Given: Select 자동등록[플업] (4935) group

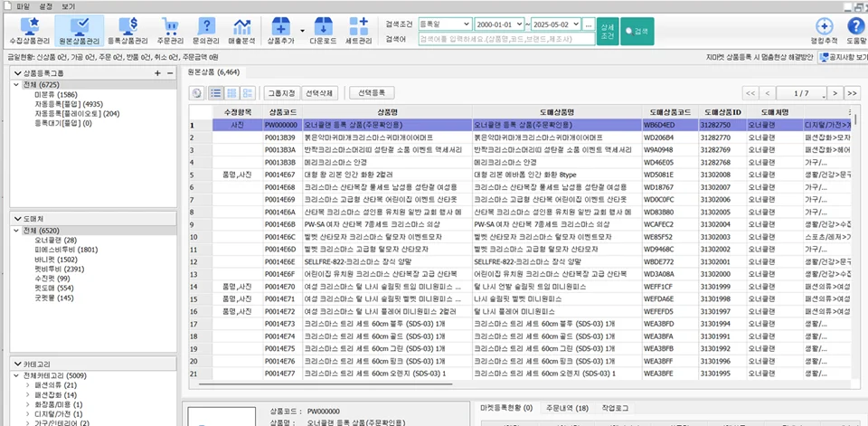Looking at the screenshot, I should pyautogui.click(x=68, y=104).
